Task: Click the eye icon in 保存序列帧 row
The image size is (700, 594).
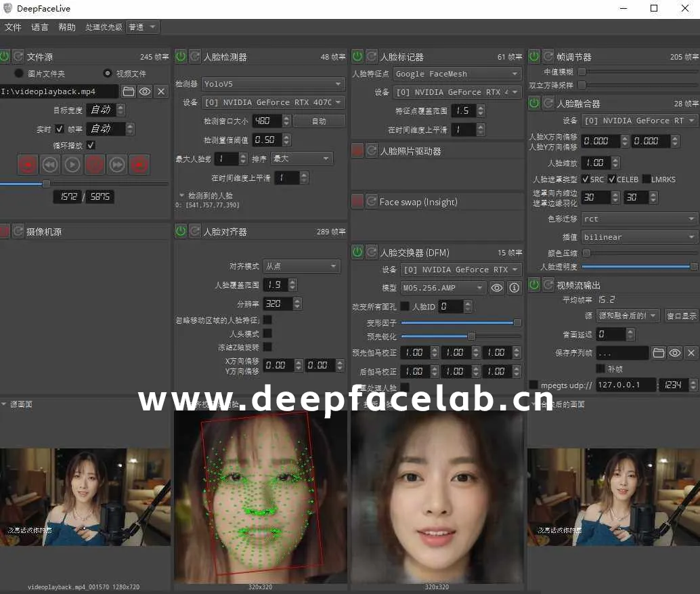Action: click(x=675, y=353)
